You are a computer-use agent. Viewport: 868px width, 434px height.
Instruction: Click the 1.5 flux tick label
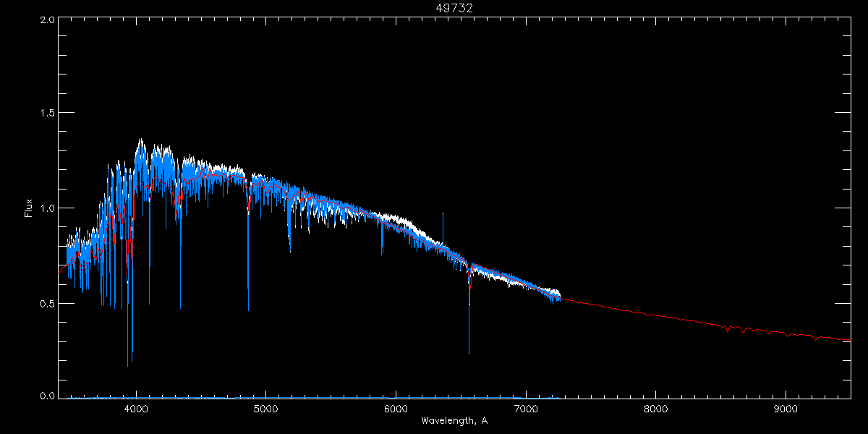[x=46, y=114]
